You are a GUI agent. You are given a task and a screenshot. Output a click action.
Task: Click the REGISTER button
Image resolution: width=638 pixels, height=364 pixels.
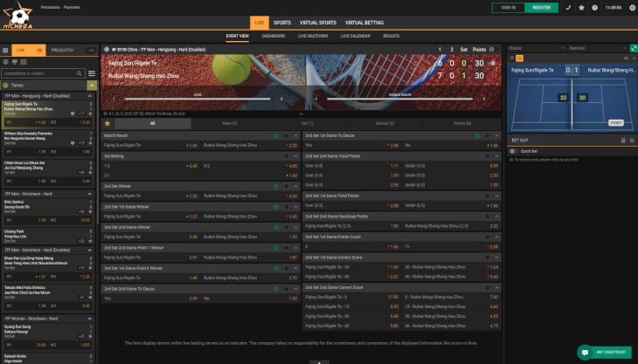(542, 8)
